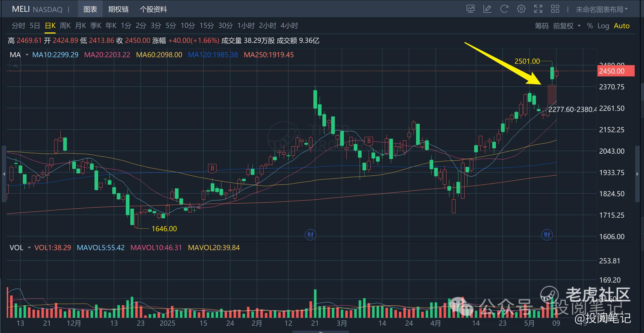Open chart settings gear icon
This screenshot has height=333, width=644.
coord(521,9)
